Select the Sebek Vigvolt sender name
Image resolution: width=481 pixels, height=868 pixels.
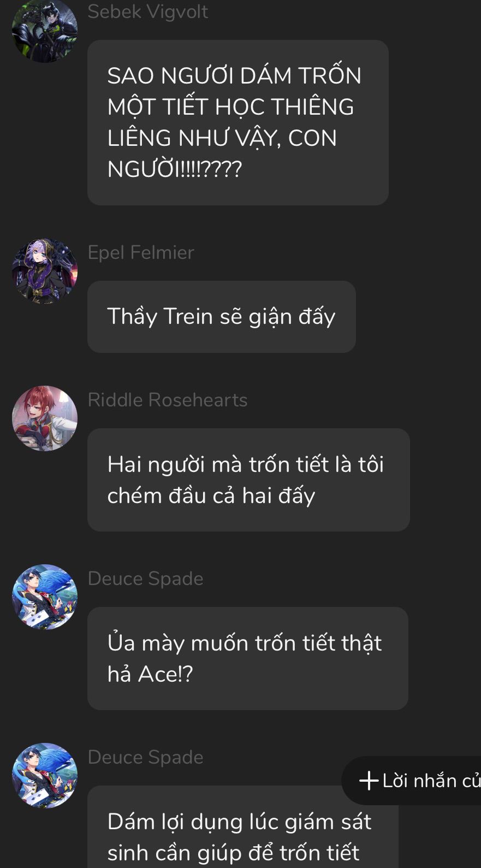148,11
